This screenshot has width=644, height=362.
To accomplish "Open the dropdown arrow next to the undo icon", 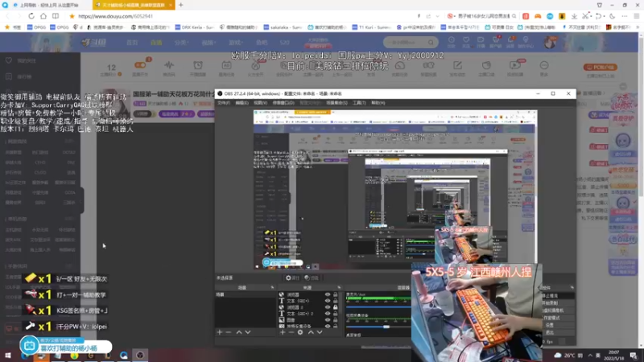I will (605, 16).
